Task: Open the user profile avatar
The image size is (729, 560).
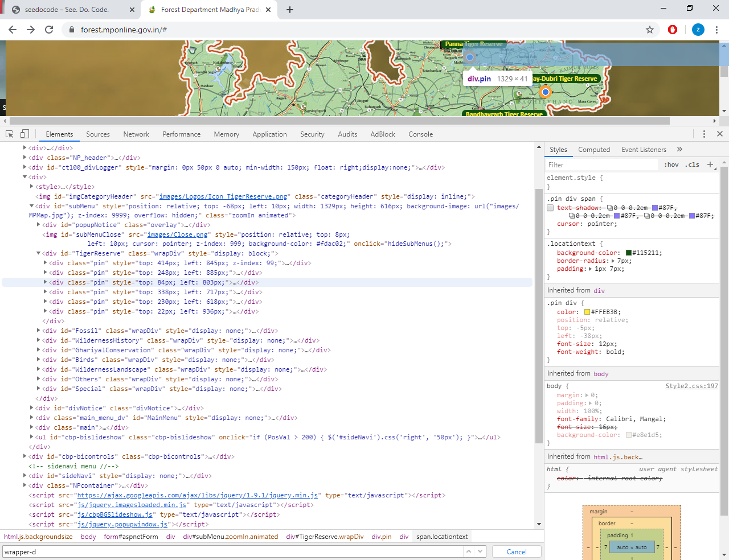Action: pyautogui.click(x=698, y=30)
